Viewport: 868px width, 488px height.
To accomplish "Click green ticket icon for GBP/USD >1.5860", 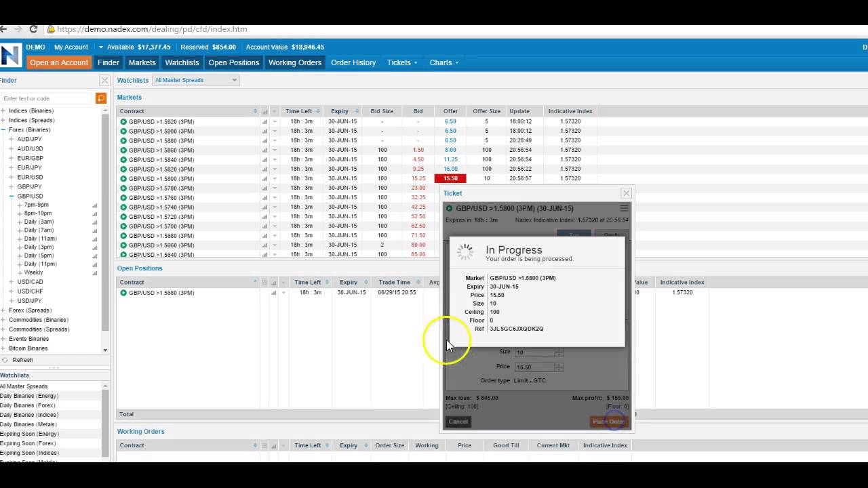I will 123,150.
